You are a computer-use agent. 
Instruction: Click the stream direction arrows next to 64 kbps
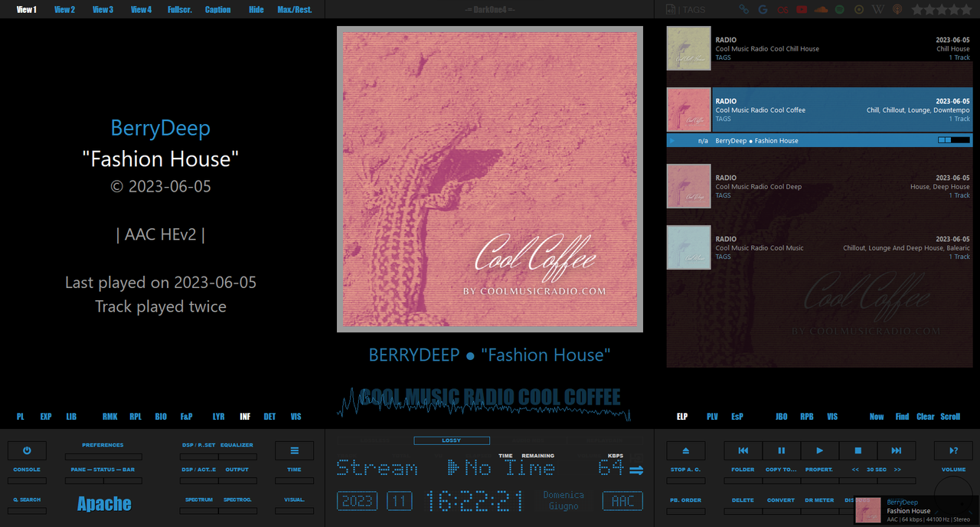point(636,470)
